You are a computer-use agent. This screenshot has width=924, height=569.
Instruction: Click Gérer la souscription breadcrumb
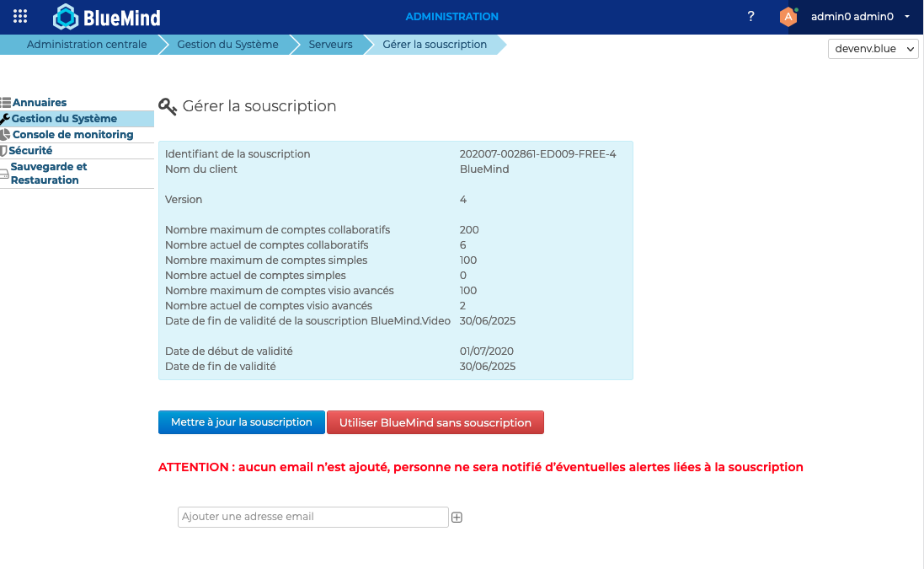point(435,44)
